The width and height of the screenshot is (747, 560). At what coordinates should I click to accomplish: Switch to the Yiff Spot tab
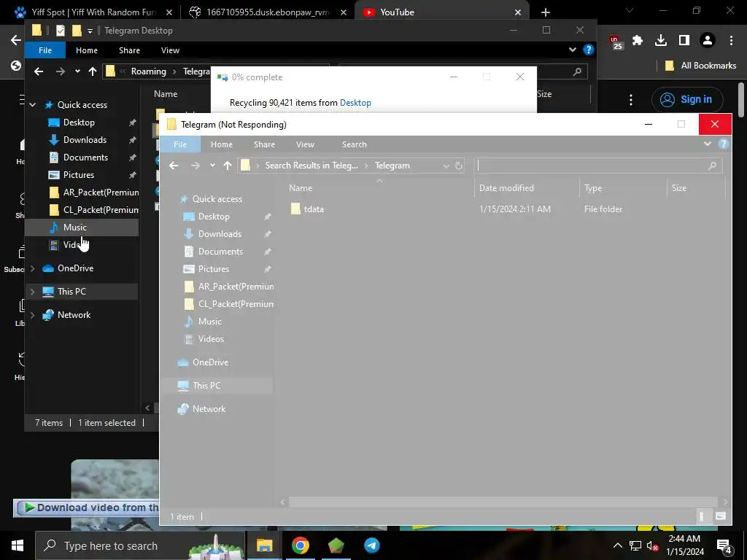[x=93, y=12]
